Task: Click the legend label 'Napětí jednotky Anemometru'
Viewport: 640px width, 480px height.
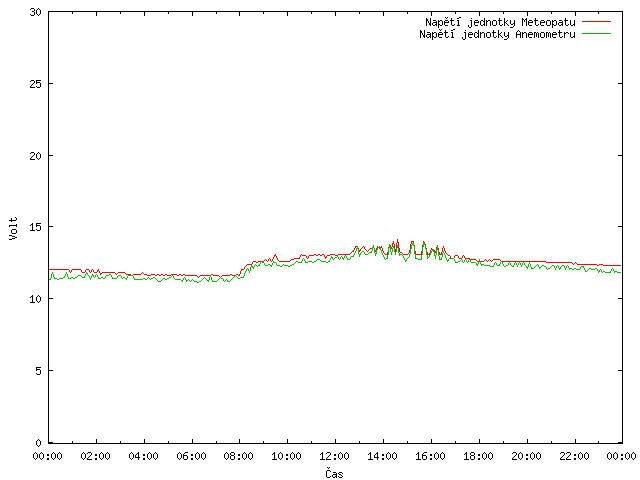Action: click(x=497, y=34)
